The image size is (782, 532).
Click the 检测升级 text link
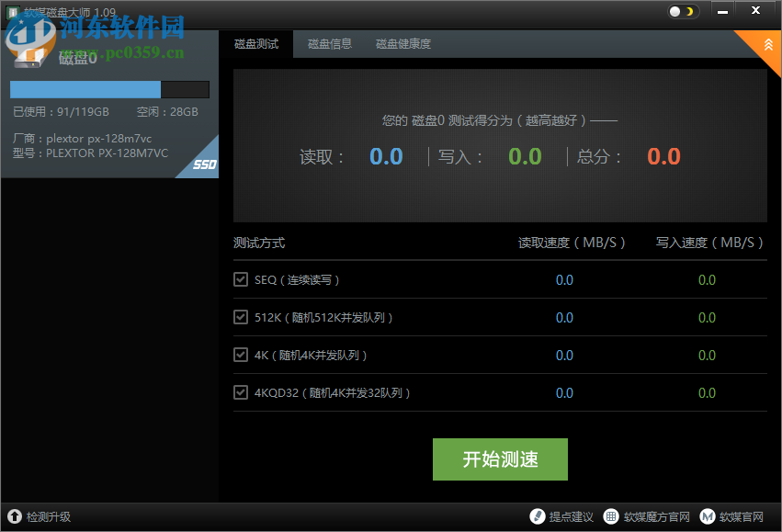(49, 517)
